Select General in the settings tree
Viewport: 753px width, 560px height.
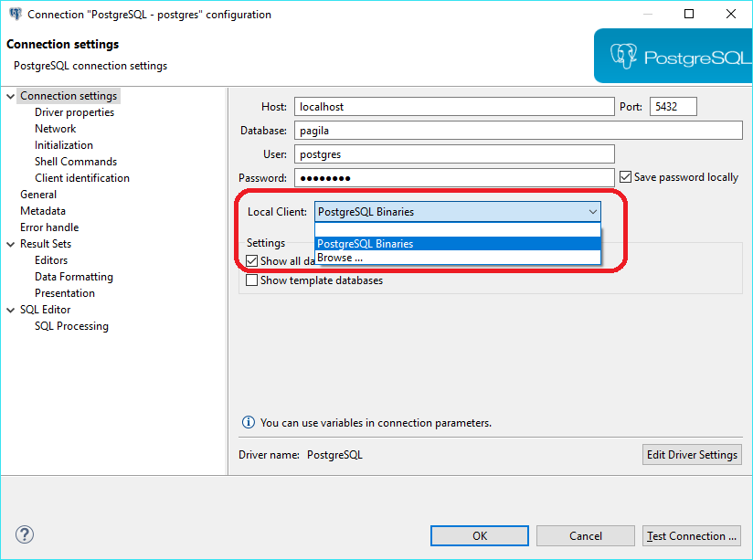pos(38,195)
